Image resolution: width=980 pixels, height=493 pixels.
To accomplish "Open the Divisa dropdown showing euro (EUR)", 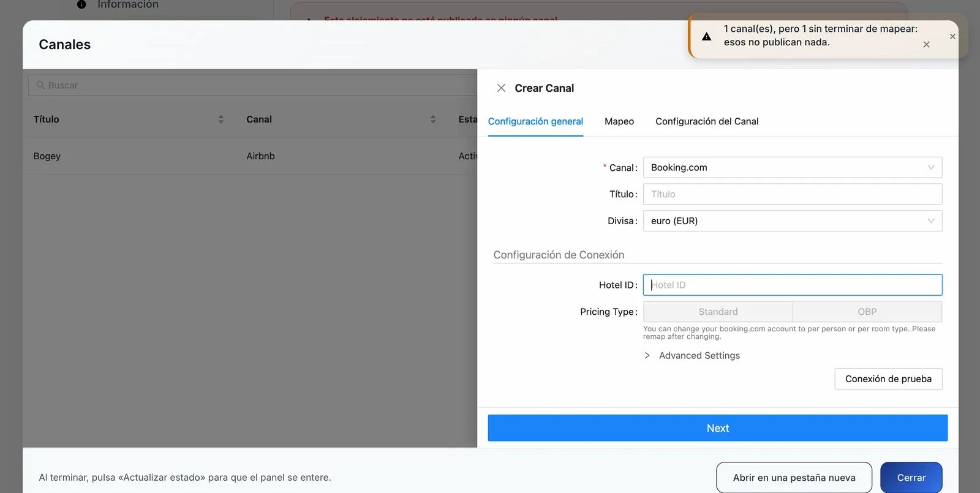I will 793,221.
